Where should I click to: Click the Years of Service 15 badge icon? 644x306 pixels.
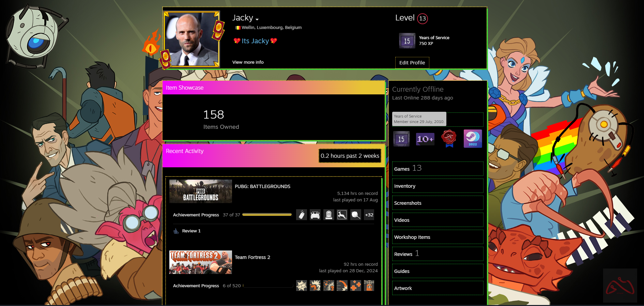click(x=401, y=139)
